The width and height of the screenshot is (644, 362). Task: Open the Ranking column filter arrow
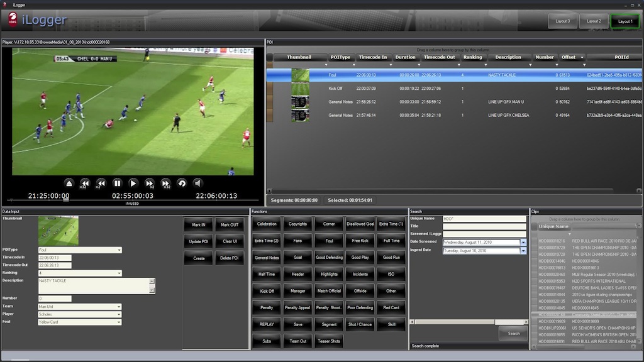486,65
